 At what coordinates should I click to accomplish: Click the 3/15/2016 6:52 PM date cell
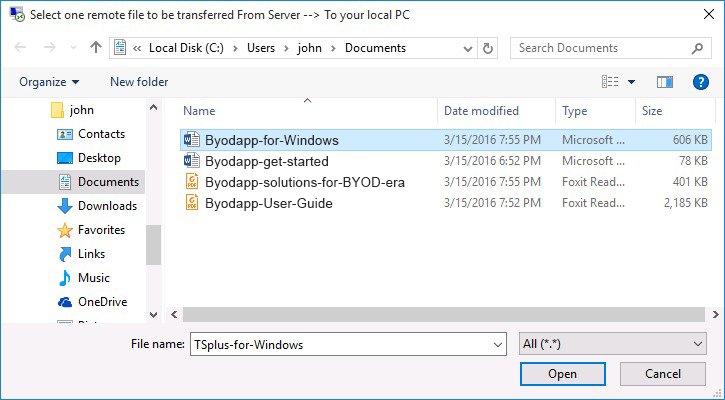tap(492, 161)
